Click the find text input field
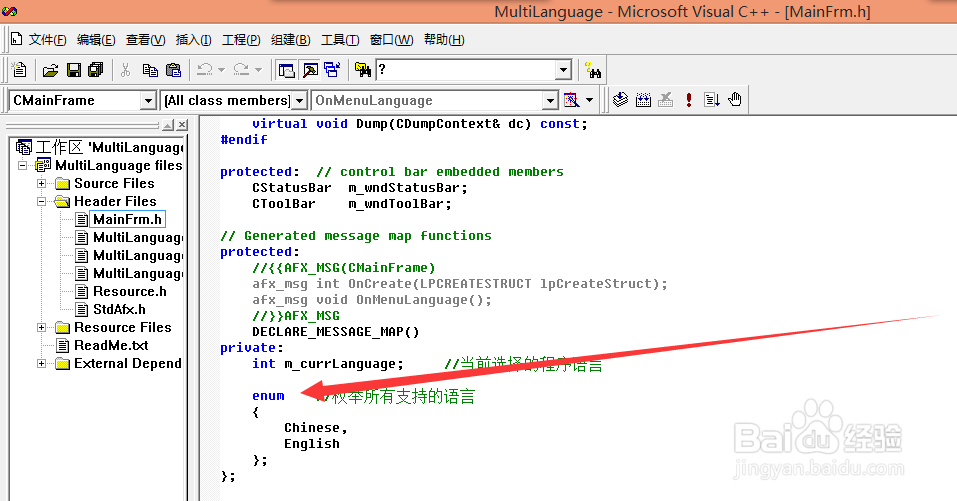The height and width of the screenshot is (501, 957). click(x=466, y=70)
